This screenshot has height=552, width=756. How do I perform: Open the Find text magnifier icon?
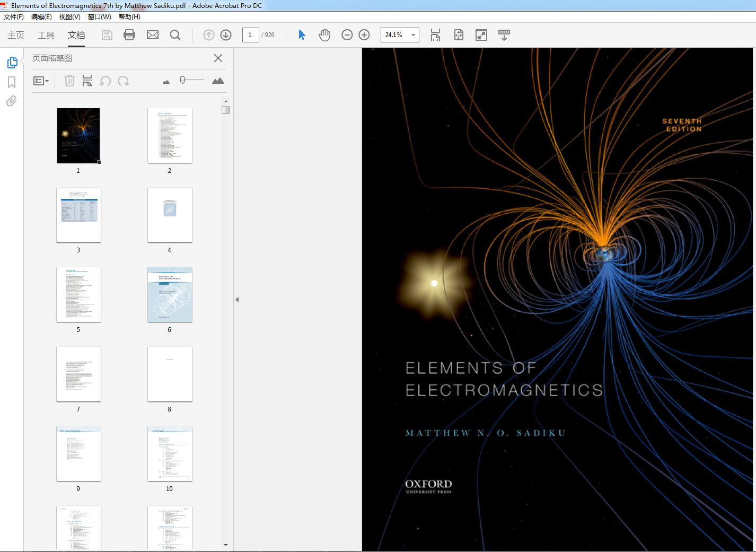[x=175, y=35]
